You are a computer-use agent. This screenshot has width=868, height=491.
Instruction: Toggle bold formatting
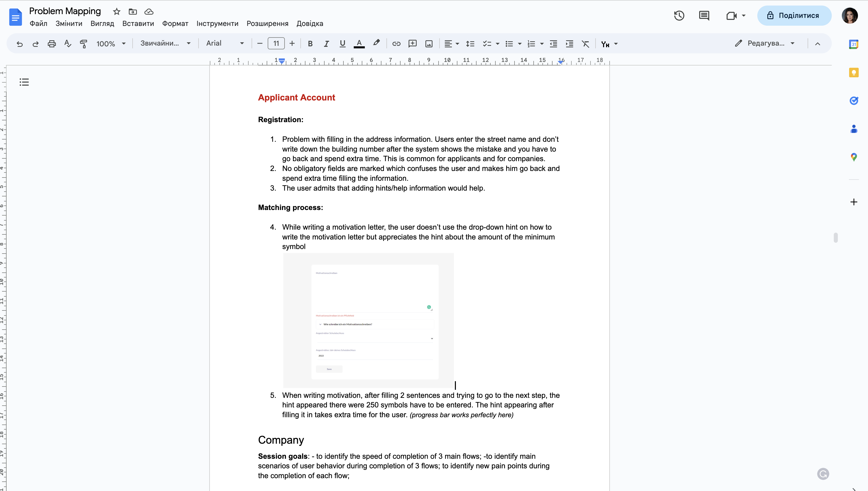[x=310, y=44]
